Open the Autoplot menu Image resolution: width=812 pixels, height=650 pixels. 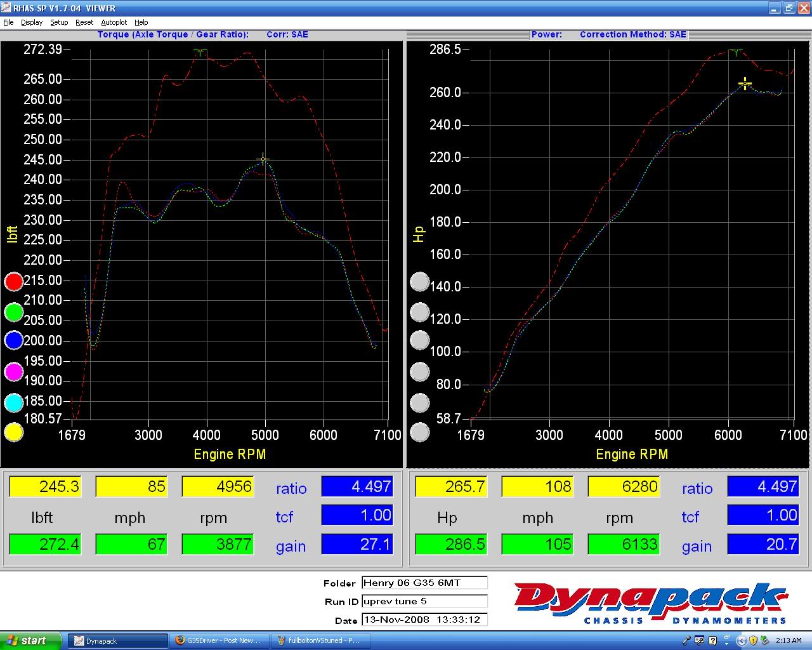[114, 22]
